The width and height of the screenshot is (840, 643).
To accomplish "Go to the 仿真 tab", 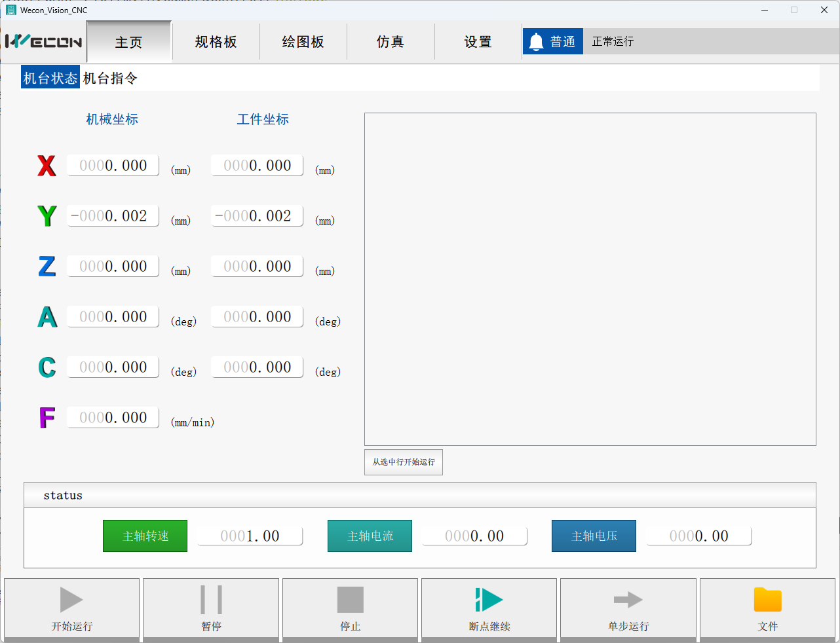I will click(390, 42).
